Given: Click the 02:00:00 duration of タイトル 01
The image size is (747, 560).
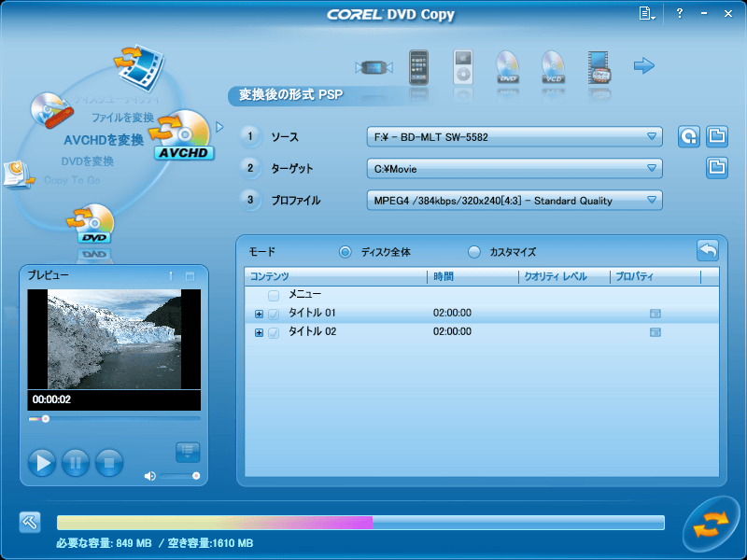Looking at the screenshot, I should click(452, 313).
